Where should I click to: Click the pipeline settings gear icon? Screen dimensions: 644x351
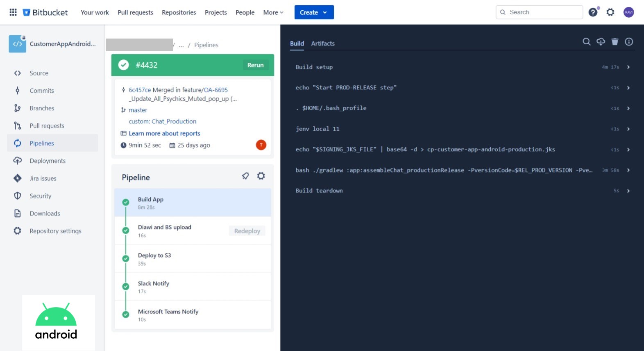tap(261, 176)
